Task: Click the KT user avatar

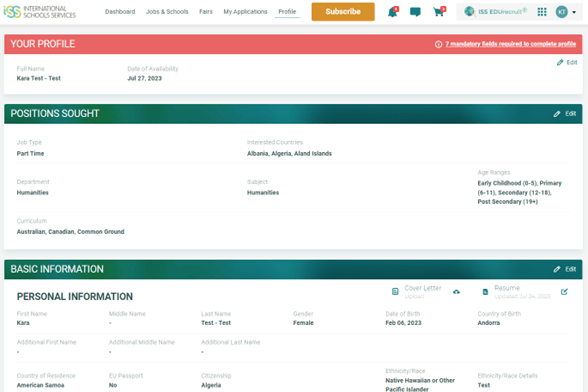Action: point(561,12)
